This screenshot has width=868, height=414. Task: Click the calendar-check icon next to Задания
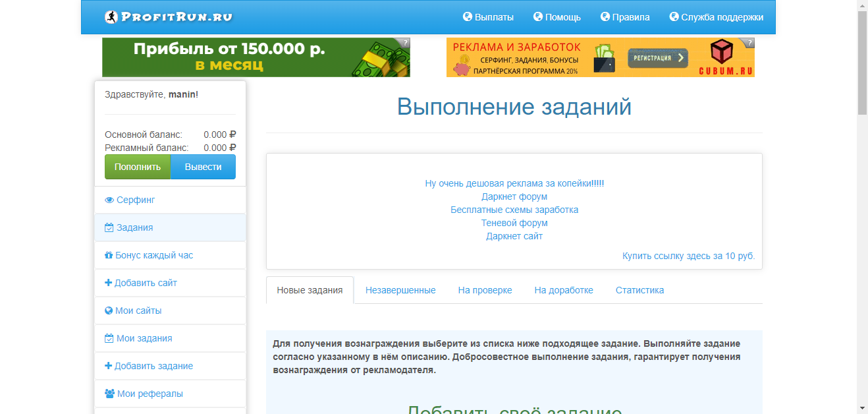[109, 227]
